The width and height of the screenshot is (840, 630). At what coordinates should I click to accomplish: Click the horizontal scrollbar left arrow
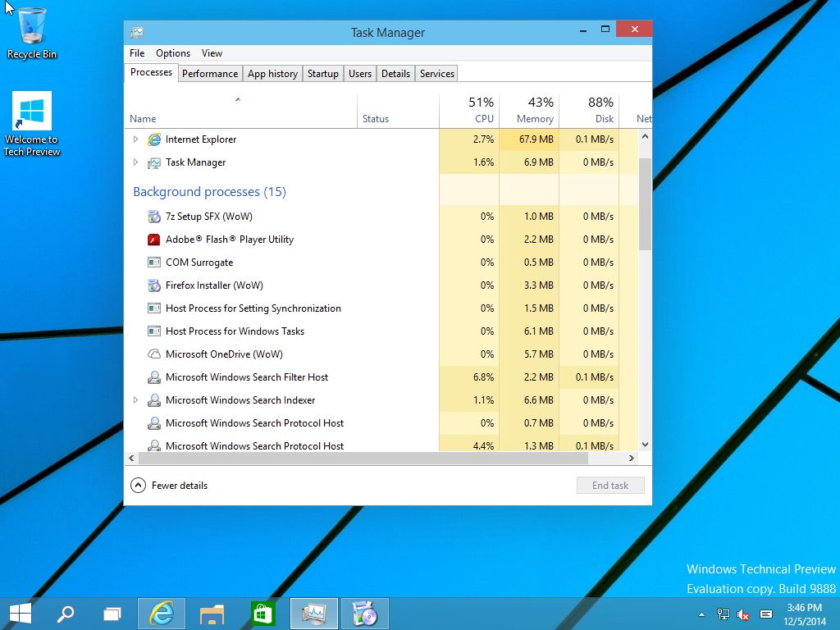[132, 458]
